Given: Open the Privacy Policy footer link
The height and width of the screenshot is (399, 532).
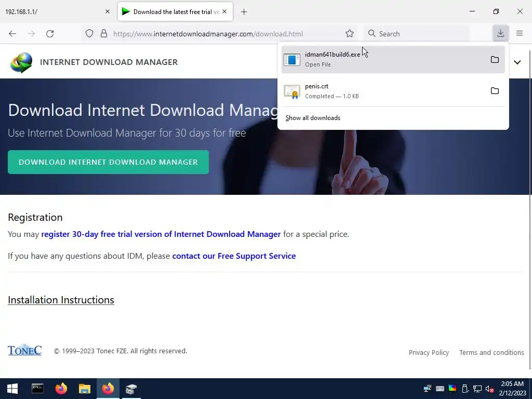Looking at the screenshot, I should [429, 353].
